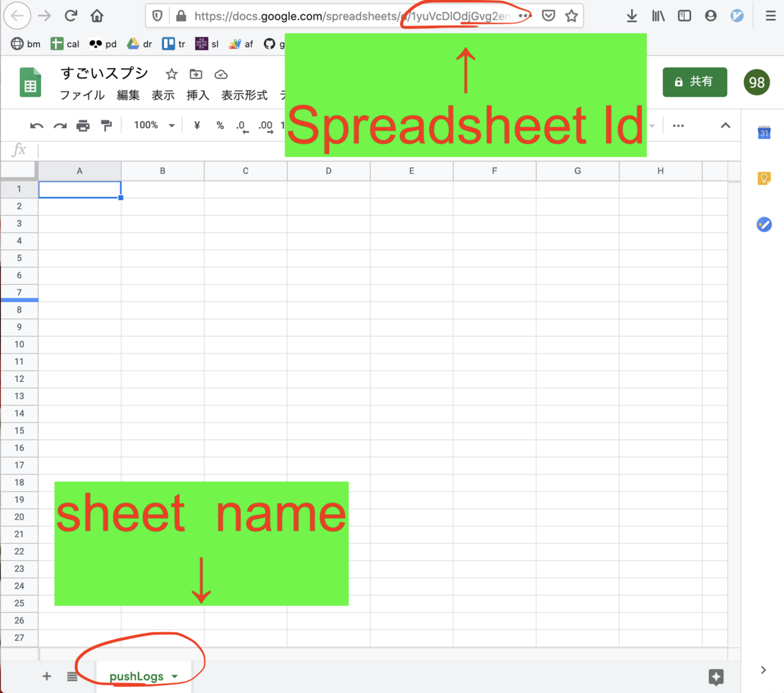
Task: Open the pushLogs sheet tab menu
Action: 174,677
